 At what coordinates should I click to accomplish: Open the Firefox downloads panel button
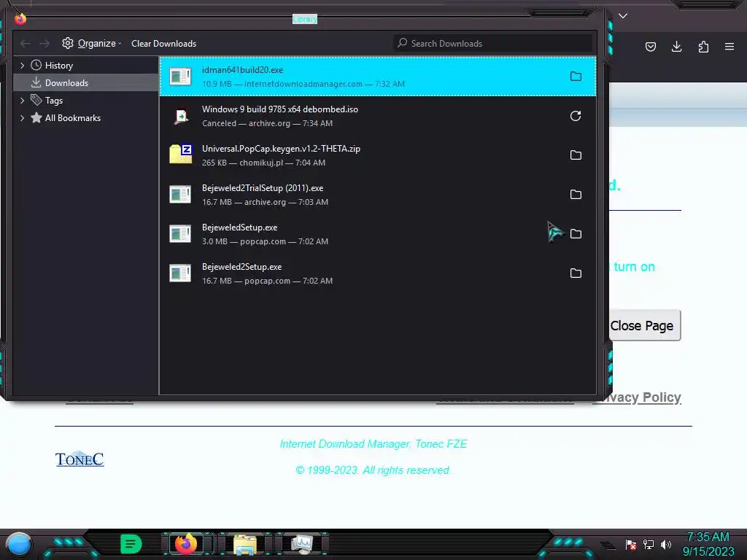point(676,47)
